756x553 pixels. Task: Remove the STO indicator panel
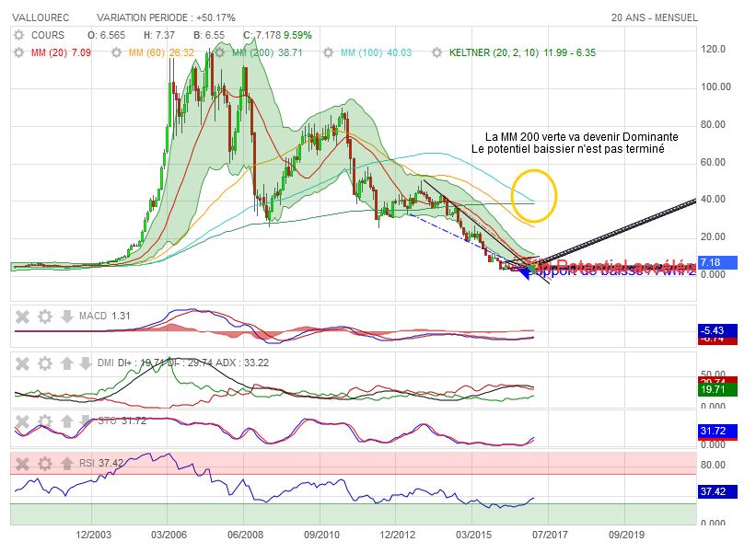pyautogui.click(x=22, y=421)
